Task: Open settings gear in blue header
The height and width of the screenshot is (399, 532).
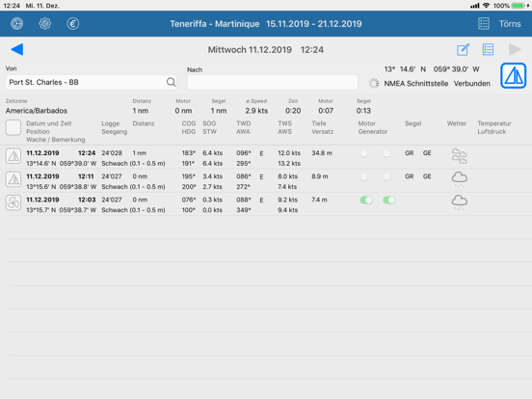Action: [44, 24]
